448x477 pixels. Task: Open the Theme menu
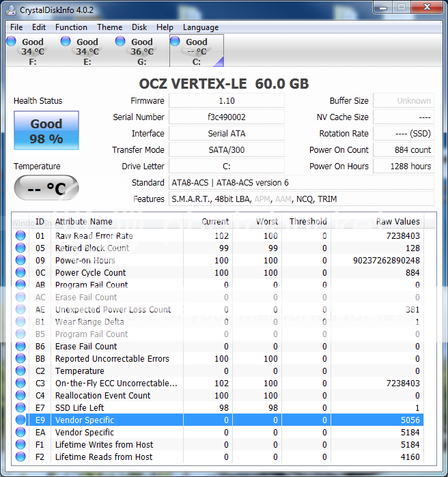(x=109, y=27)
